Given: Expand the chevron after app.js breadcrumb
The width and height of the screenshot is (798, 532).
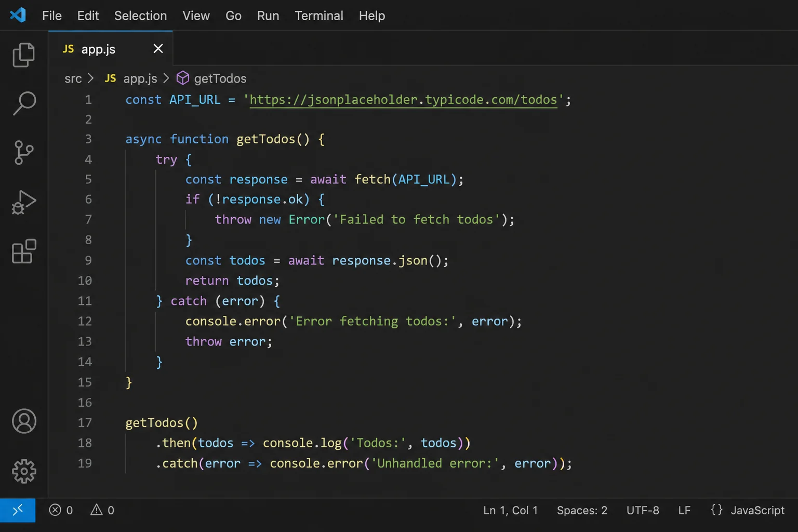Looking at the screenshot, I should click(166, 78).
